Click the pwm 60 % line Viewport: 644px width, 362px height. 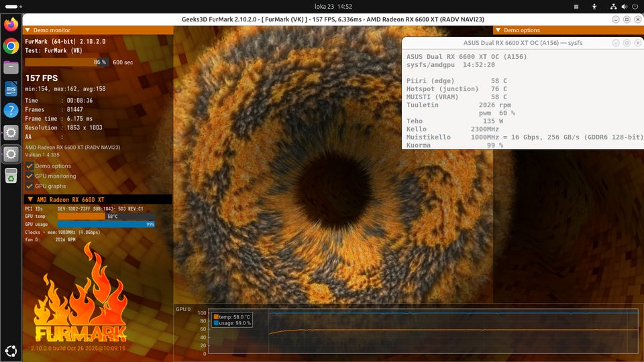click(497, 113)
